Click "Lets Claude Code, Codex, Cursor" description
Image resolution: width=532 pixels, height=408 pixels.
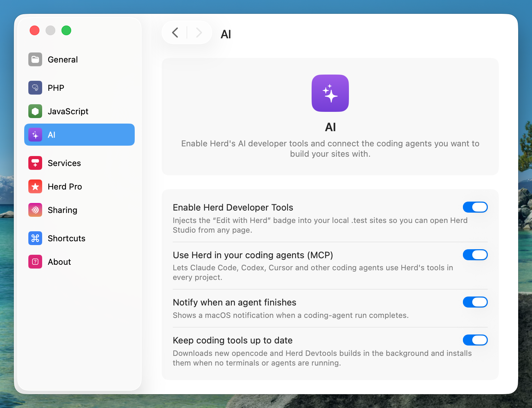[x=313, y=272]
